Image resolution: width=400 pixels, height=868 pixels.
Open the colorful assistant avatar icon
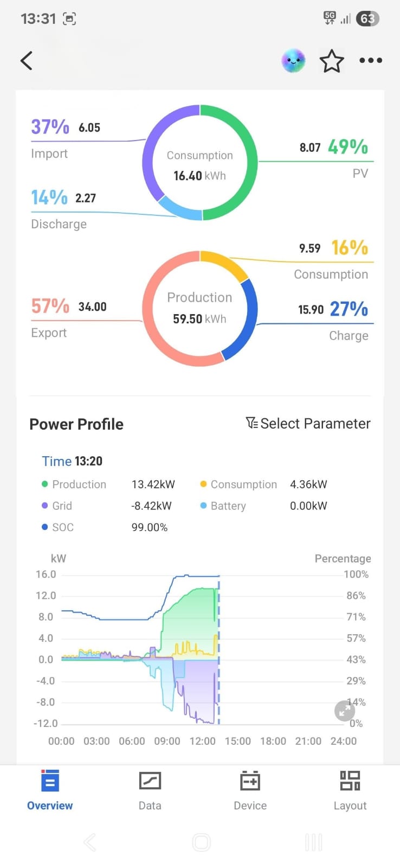click(293, 61)
